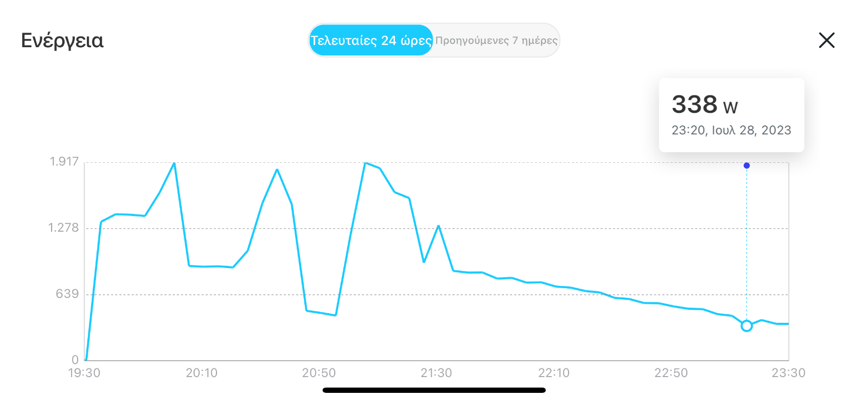868x401 pixels.
Task: Tap the 19:30 time label on the x-axis
Action: click(84, 373)
